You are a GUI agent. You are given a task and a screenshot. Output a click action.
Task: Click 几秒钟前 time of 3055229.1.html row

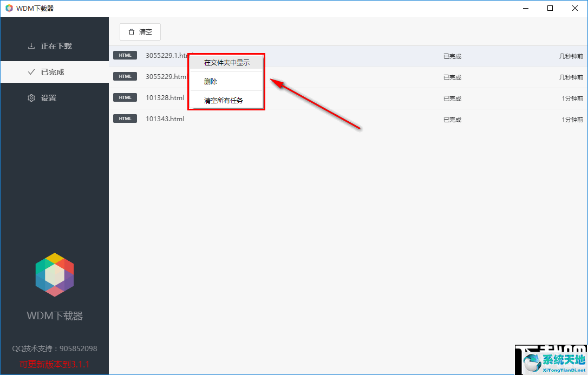pyautogui.click(x=571, y=56)
